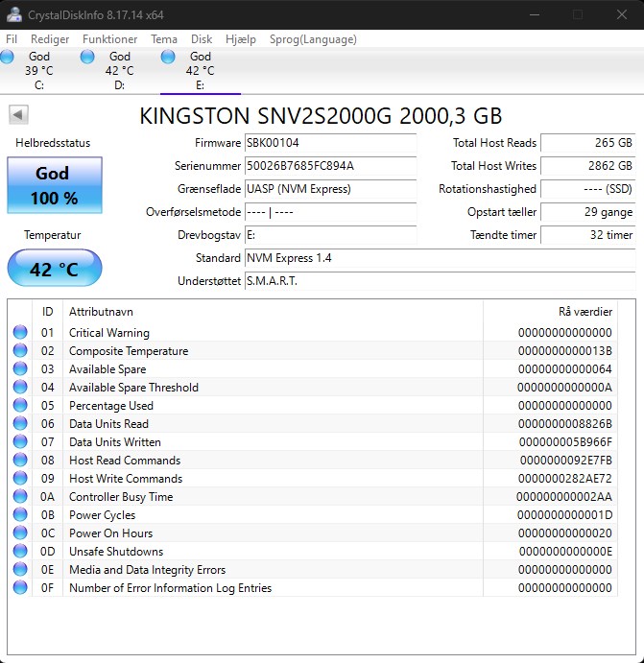Click the Temperatur label
Viewport: 644px width, 663px height.
[53, 235]
